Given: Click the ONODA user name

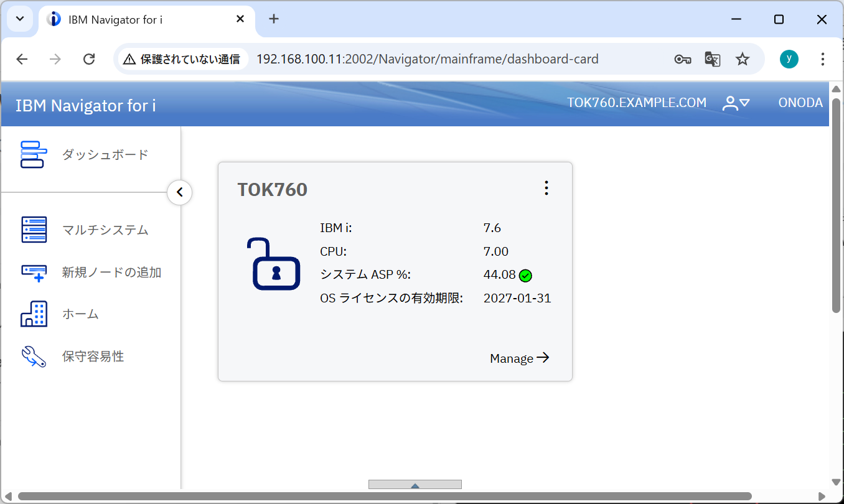Looking at the screenshot, I should [800, 103].
